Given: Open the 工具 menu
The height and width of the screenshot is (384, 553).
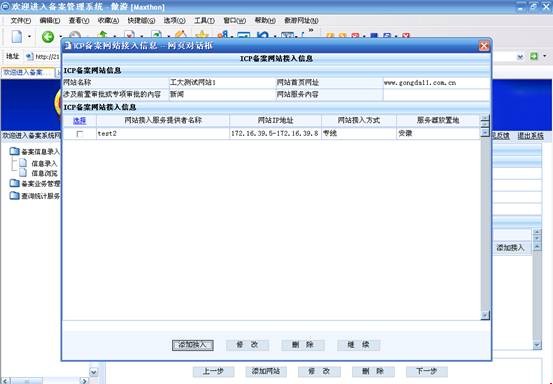Looking at the screenshot, I should [x=205, y=21].
